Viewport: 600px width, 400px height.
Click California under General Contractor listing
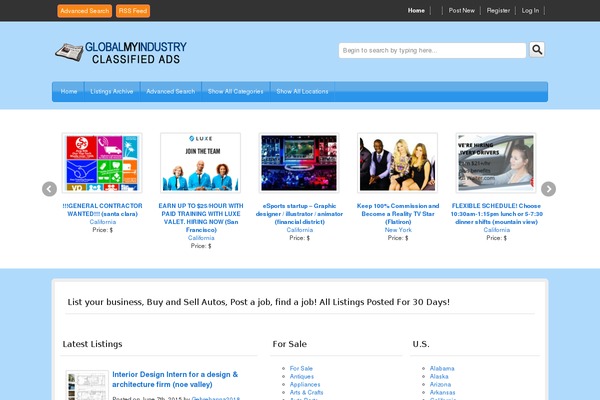pyautogui.click(x=103, y=222)
